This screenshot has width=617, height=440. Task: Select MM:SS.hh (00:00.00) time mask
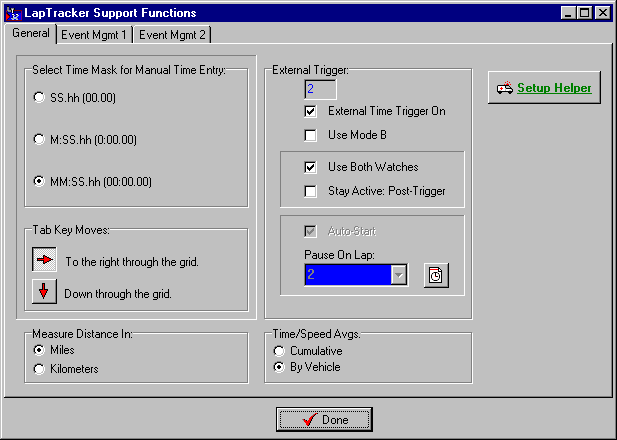39,181
